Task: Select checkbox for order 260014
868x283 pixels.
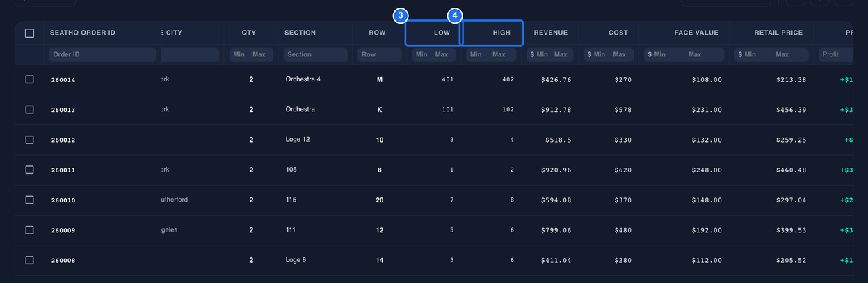Action: (29, 79)
